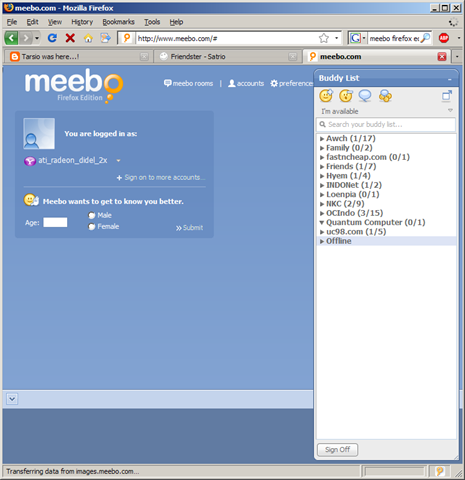Click Sign on to more accounts
The height and width of the screenshot is (480, 465).
[x=161, y=178]
